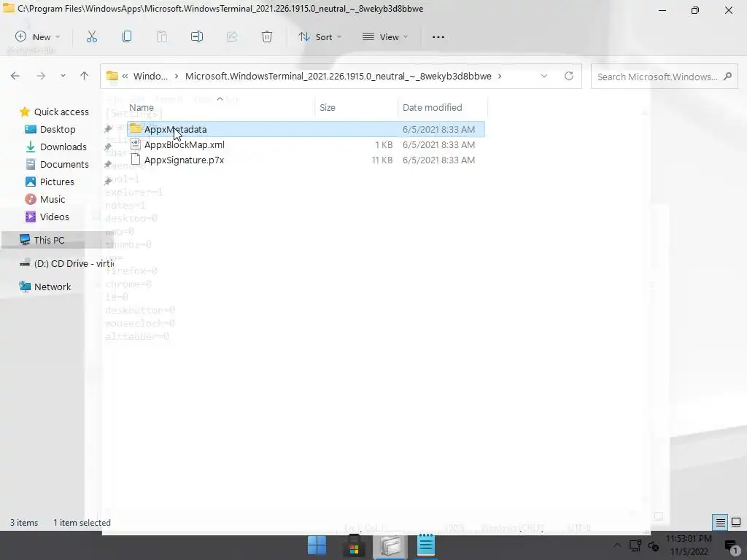Open Microsoft Store from taskbar
The height and width of the screenshot is (560, 747).
coord(354,545)
